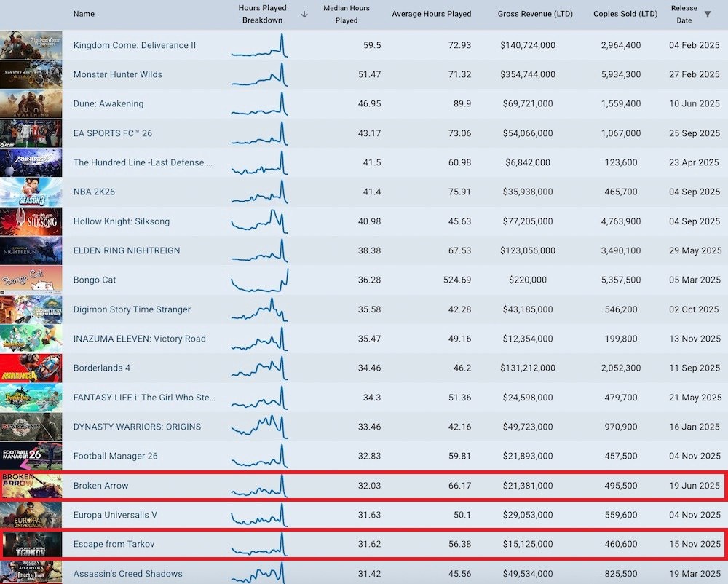728x584 pixels.
Task: Open Broken Arrow title link
Action: point(100,486)
